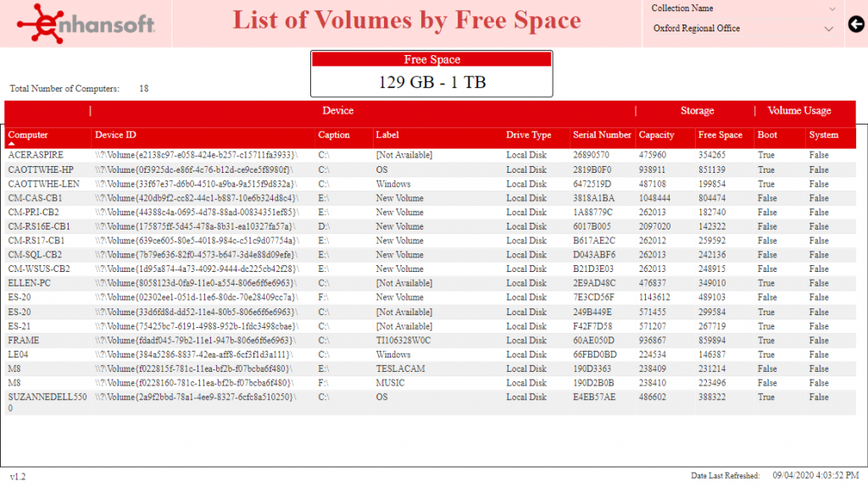The height and width of the screenshot is (488, 868).
Task: Sort by System column header
Action: pos(823,135)
